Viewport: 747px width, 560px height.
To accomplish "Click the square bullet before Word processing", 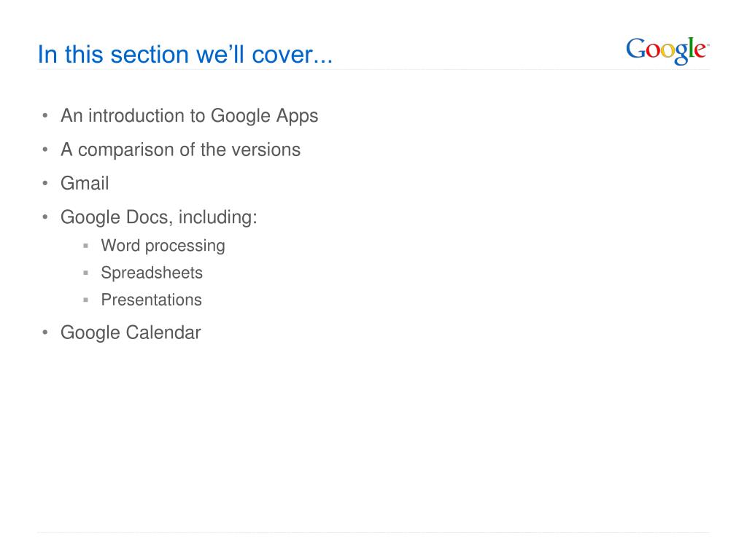I will pos(86,246).
